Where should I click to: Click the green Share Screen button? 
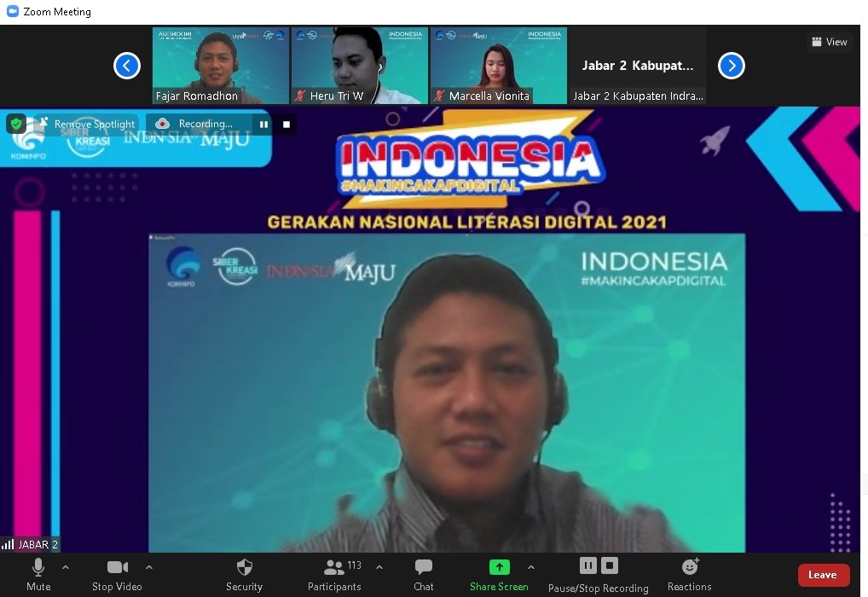(x=499, y=574)
